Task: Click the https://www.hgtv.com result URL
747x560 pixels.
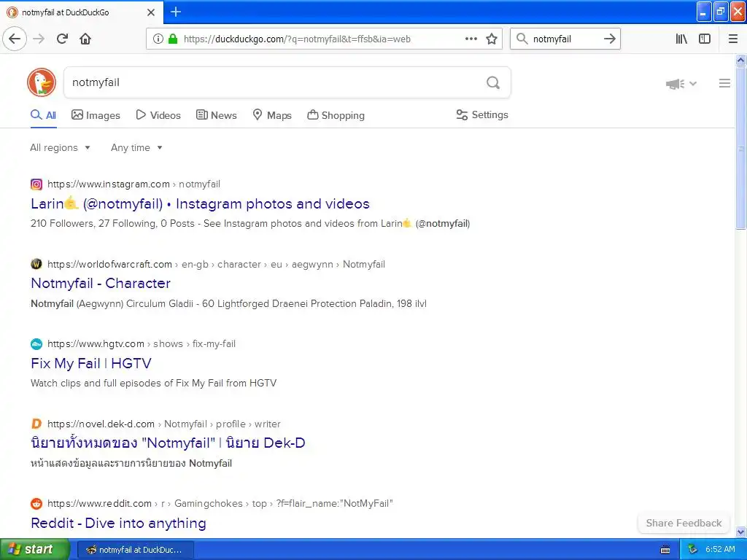Action: pos(96,344)
